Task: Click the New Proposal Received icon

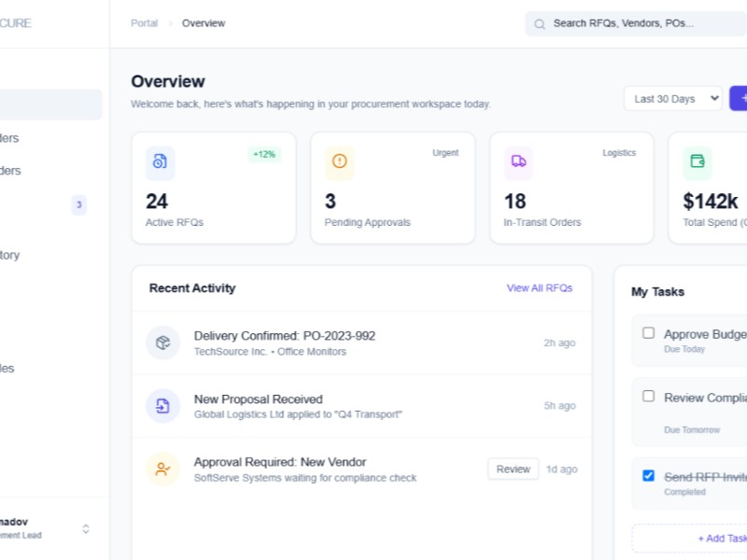Action: [162, 406]
